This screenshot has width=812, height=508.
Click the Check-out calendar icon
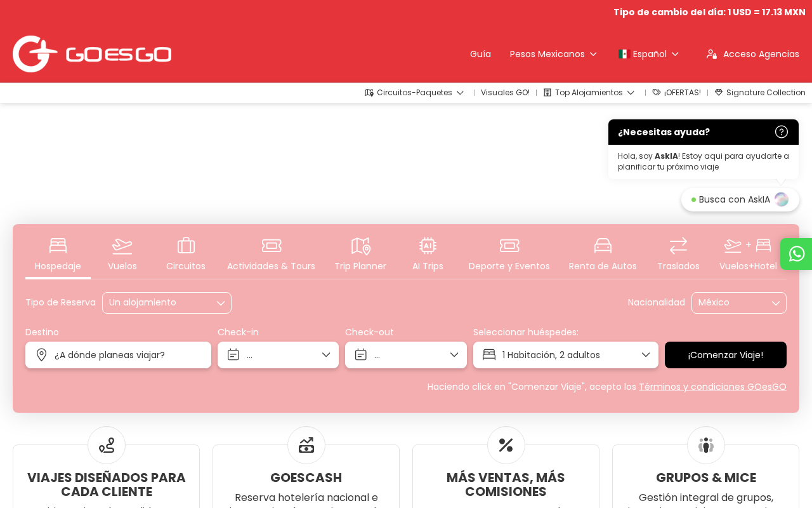(x=361, y=355)
